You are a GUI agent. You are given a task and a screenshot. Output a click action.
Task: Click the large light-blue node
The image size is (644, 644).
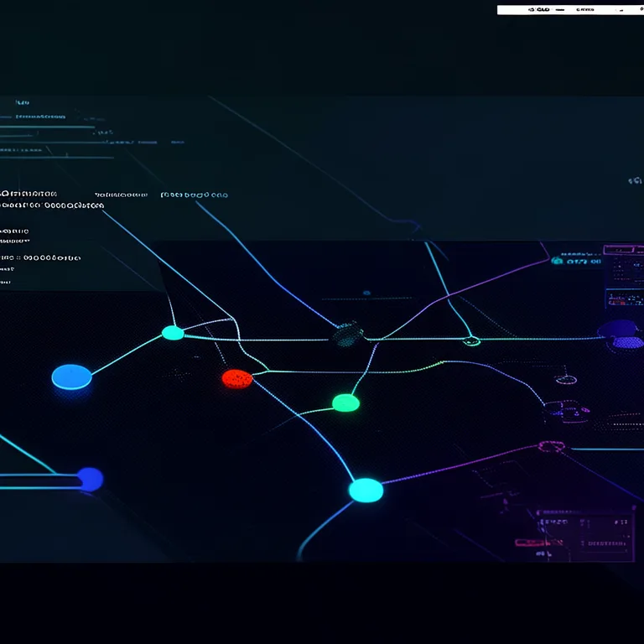tap(72, 377)
